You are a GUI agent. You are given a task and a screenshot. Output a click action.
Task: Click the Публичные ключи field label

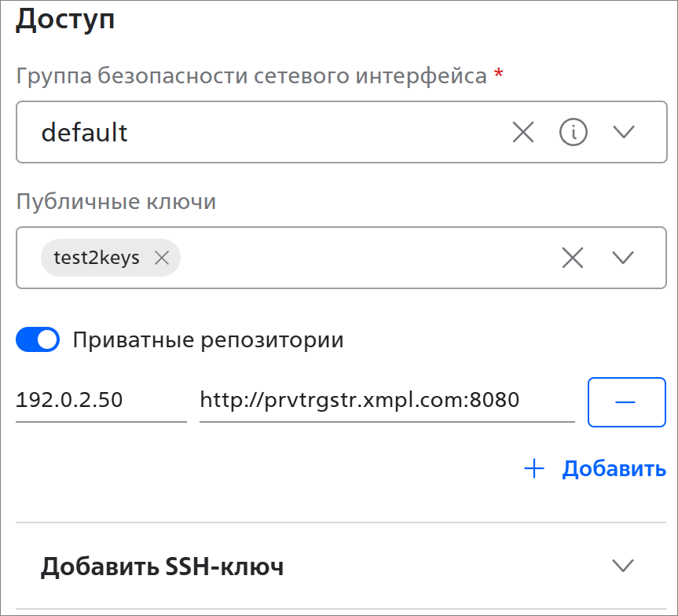(x=116, y=202)
